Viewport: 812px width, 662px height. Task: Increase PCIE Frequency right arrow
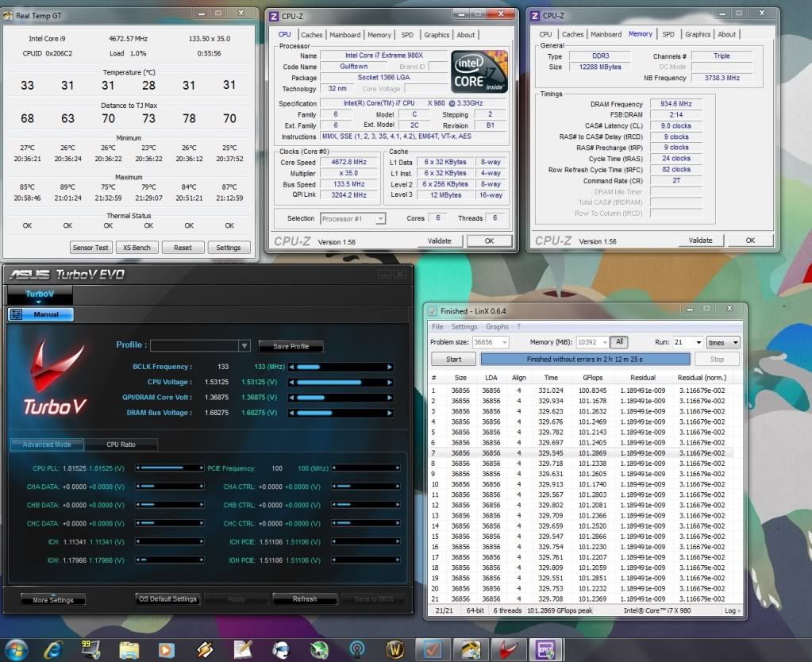pyautogui.click(x=397, y=468)
